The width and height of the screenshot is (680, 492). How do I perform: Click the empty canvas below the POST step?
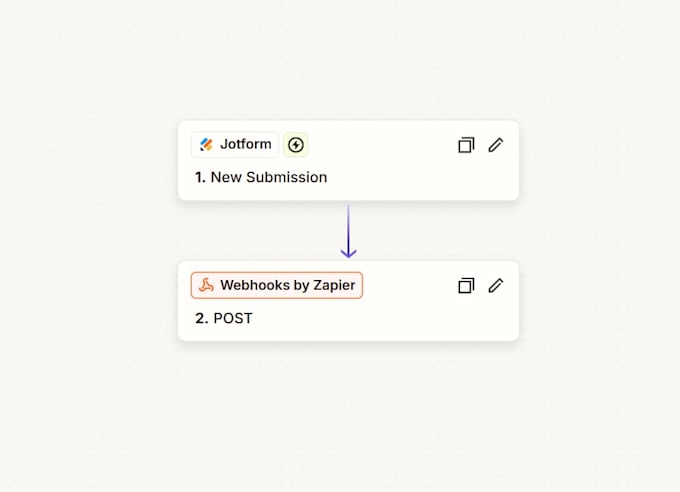click(348, 417)
